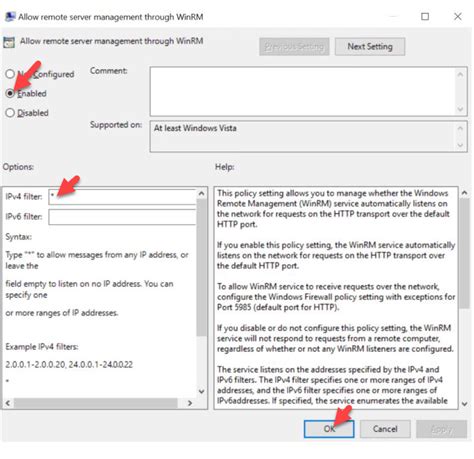The width and height of the screenshot is (474, 459).
Task: Click the example filter '2.0.0.1-2.0.0.20, 24.0.0.1-24.0.0.22'
Action: coord(69,364)
